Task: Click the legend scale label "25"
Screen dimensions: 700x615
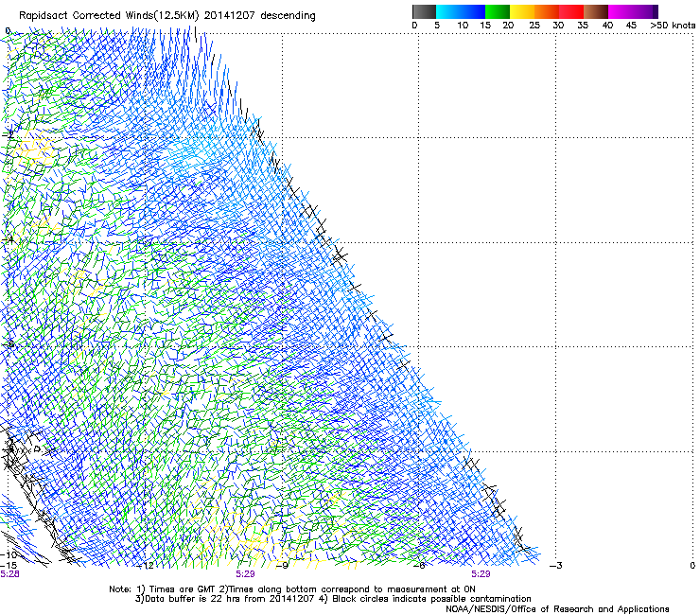Action: (534, 26)
